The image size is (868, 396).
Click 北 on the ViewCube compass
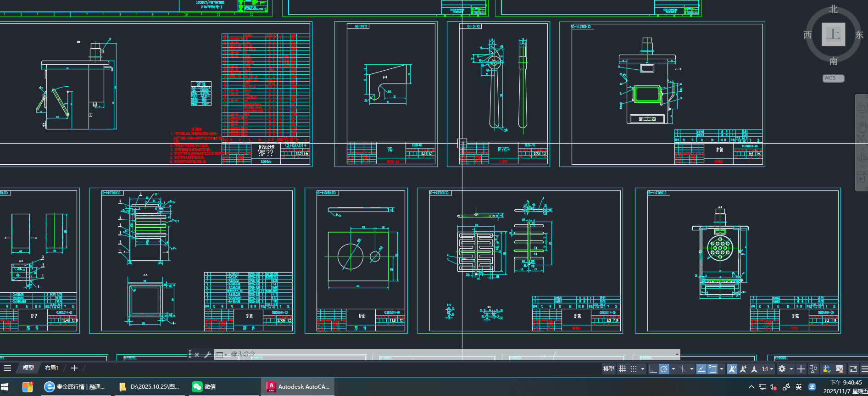click(x=834, y=9)
